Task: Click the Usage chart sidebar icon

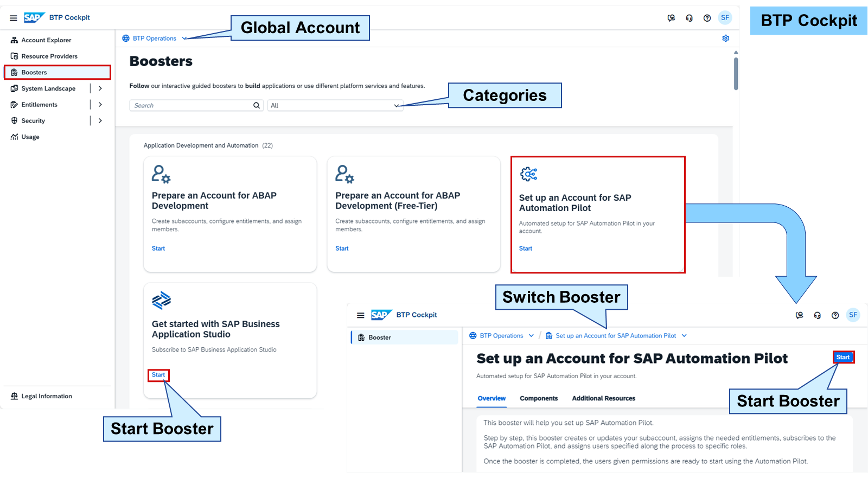Action: point(15,137)
